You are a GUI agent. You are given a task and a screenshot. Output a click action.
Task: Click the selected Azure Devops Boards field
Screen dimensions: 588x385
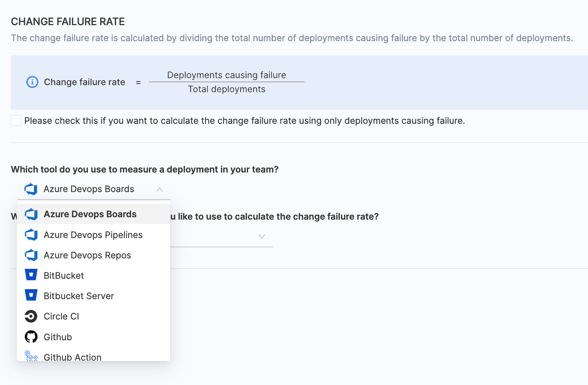pyautogui.click(x=89, y=189)
